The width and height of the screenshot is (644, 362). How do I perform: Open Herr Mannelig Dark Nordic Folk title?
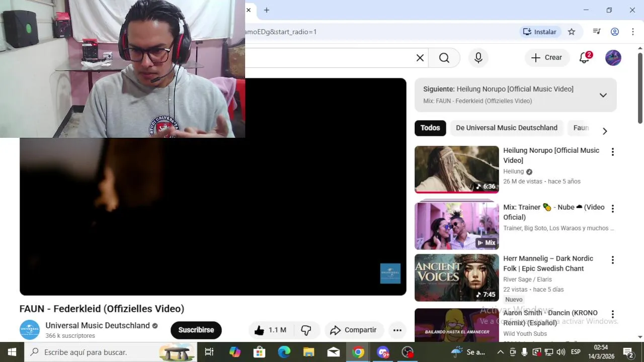pyautogui.click(x=548, y=263)
